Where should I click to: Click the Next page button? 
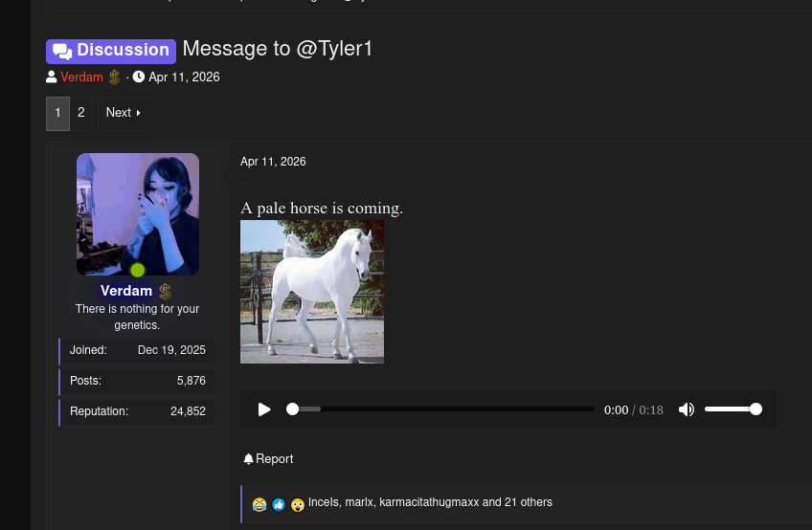(x=124, y=113)
